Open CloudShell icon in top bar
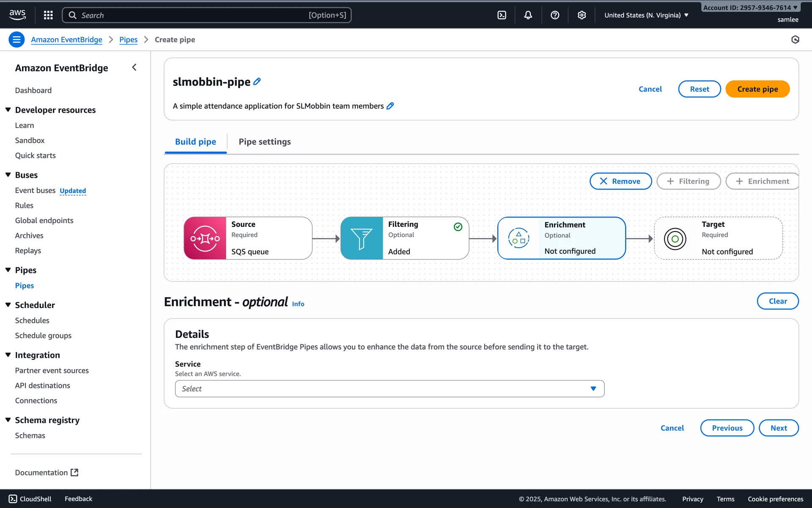Screen dimensions: 812x508 coord(502,15)
